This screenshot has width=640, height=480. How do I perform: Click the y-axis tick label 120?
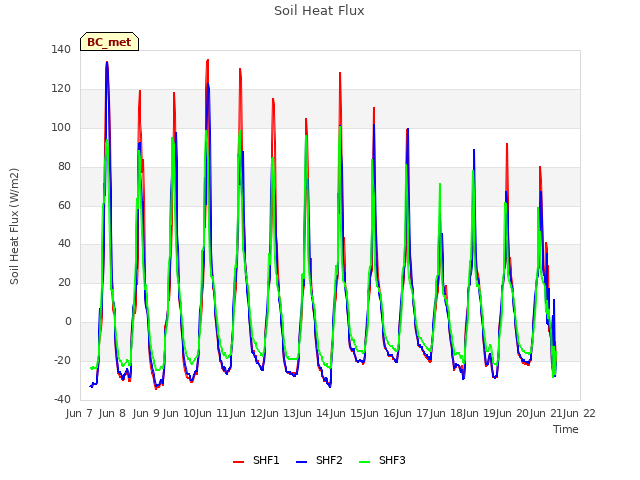pyautogui.click(x=61, y=89)
